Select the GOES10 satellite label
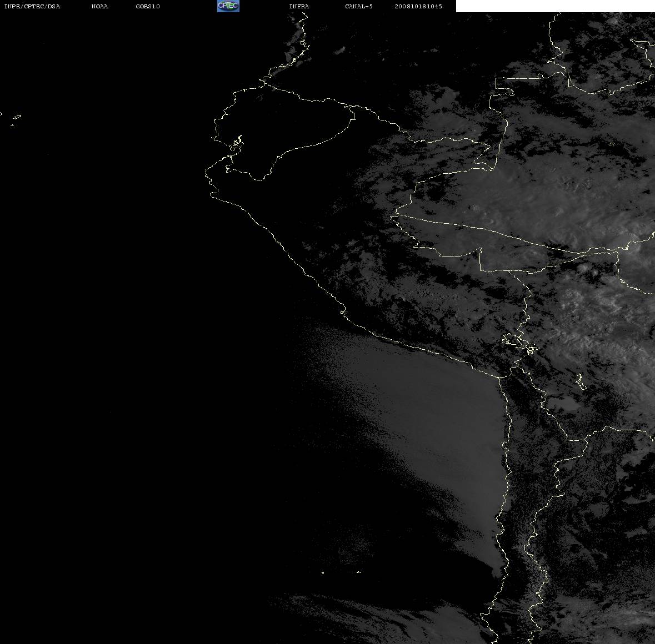 point(147,6)
